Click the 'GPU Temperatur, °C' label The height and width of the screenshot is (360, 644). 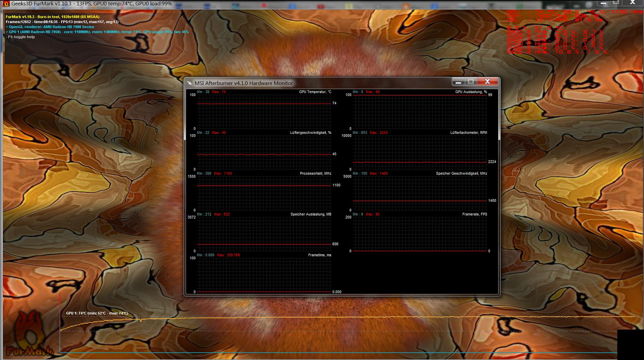click(315, 92)
